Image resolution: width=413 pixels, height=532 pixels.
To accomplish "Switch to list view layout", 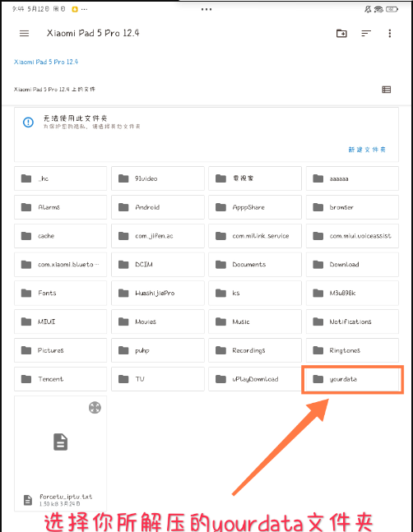I will (x=386, y=90).
